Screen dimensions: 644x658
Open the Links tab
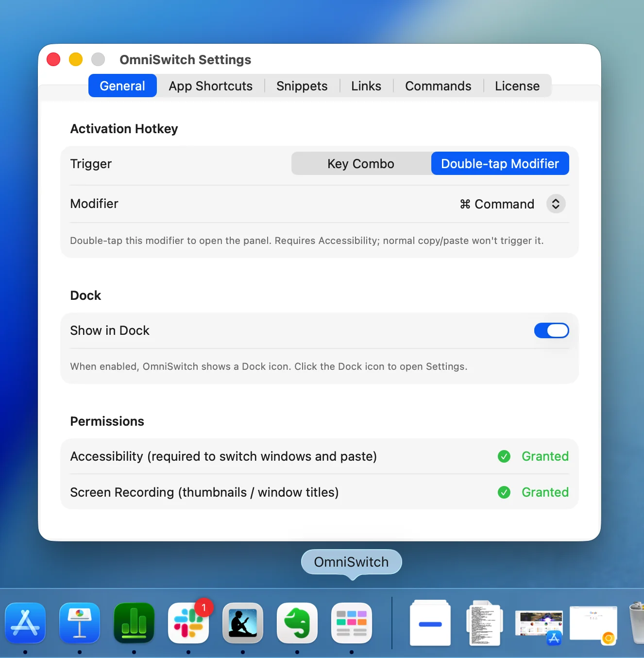coord(366,86)
